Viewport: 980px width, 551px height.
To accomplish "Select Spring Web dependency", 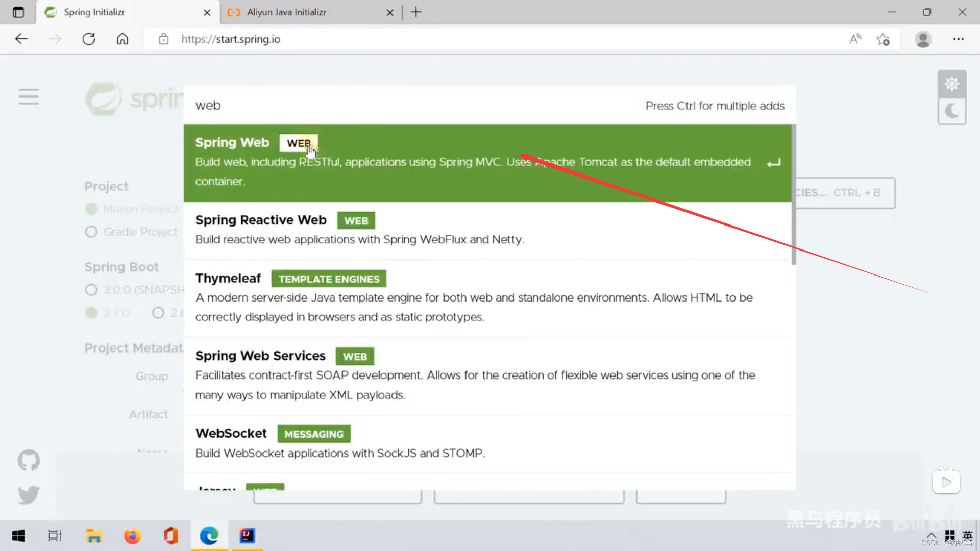I will (x=487, y=163).
